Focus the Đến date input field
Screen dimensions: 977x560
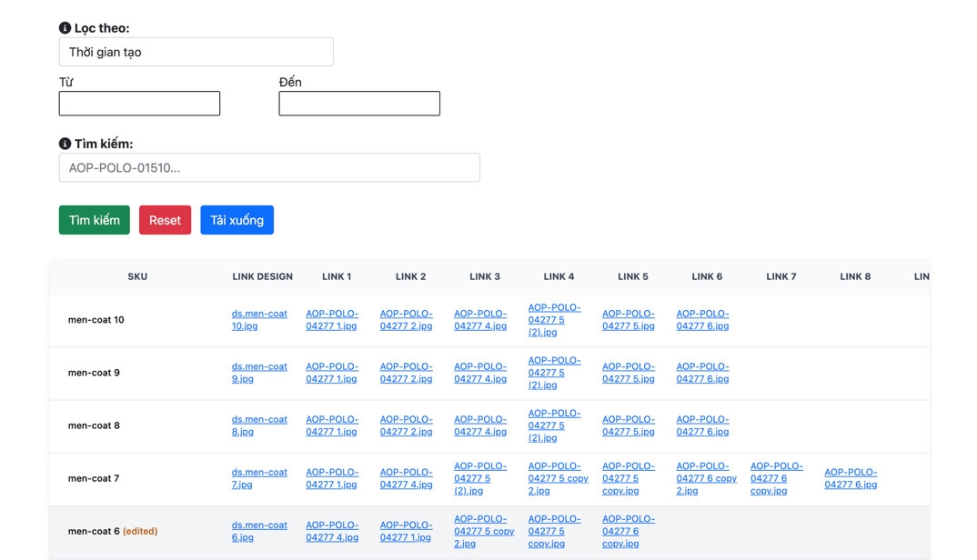[359, 104]
